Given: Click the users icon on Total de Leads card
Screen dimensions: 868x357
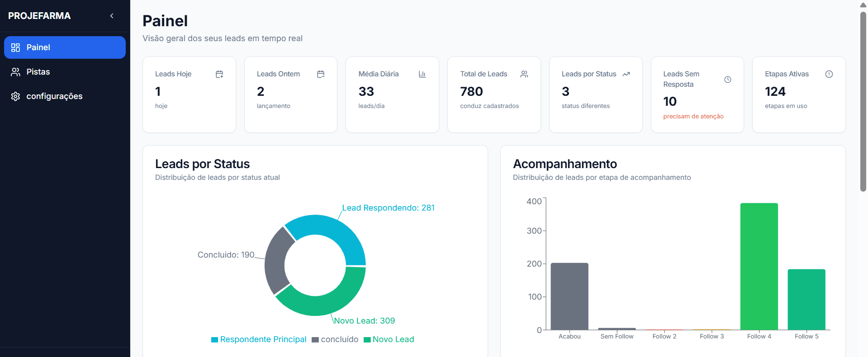Looking at the screenshot, I should pos(524,74).
